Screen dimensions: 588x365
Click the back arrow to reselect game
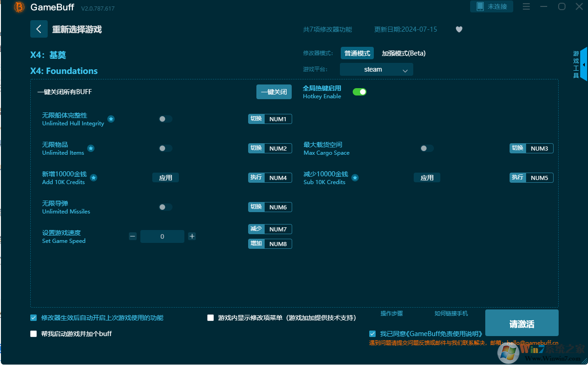click(39, 29)
